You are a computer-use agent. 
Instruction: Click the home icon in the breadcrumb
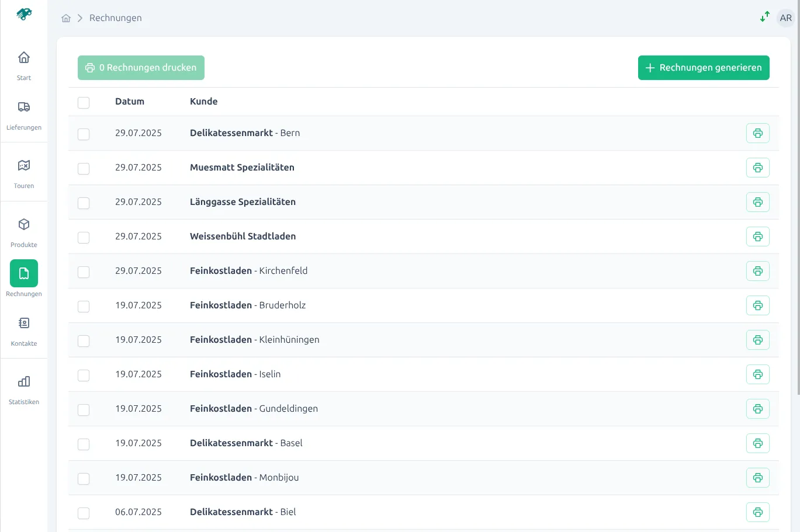pos(66,18)
